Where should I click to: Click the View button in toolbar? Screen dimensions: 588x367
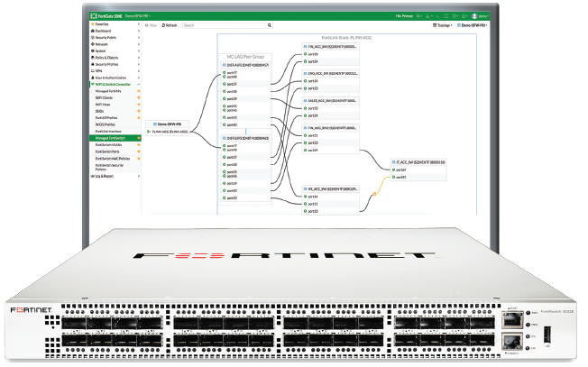(x=152, y=25)
